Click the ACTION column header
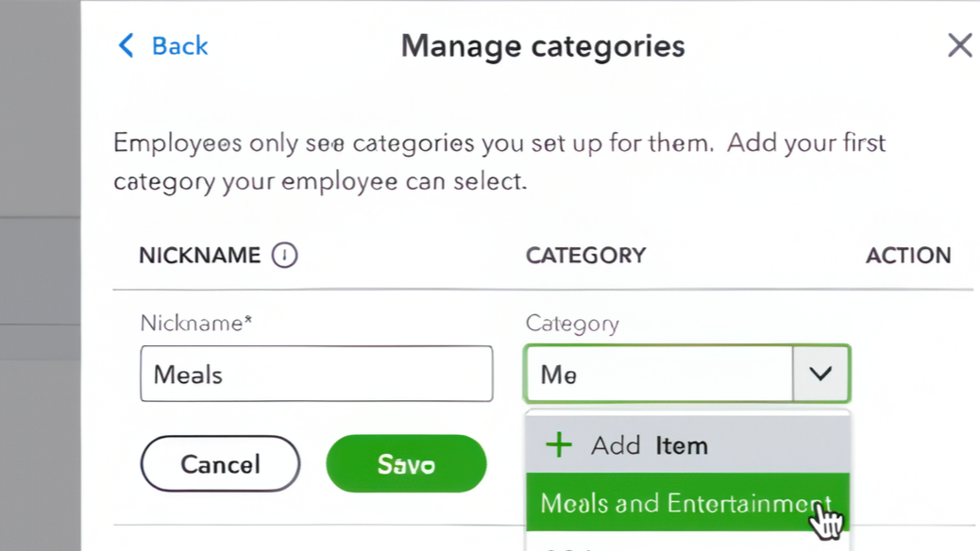The height and width of the screenshot is (551, 980). [908, 256]
